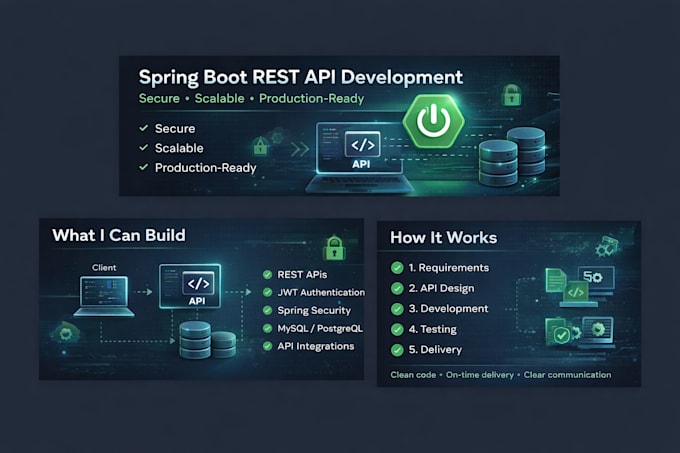Click the green check beside JWT Authentication
This screenshot has width=680, height=453.
268,292
